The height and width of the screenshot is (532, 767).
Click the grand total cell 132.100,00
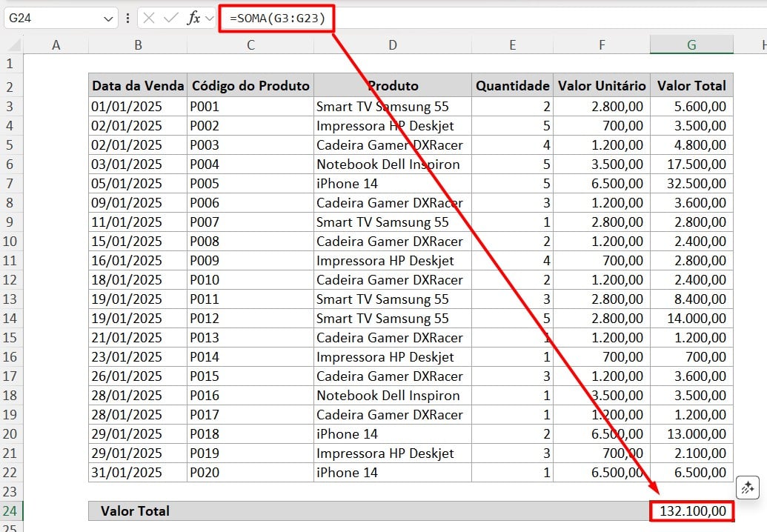691,511
